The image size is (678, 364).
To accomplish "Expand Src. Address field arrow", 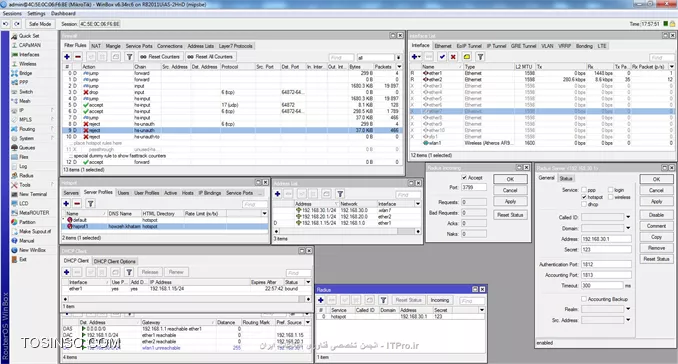I will click(x=628, y=320).
